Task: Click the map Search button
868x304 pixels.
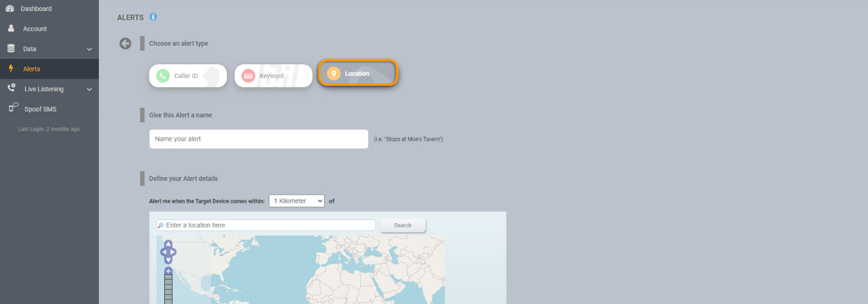Action: pos(403,225)
